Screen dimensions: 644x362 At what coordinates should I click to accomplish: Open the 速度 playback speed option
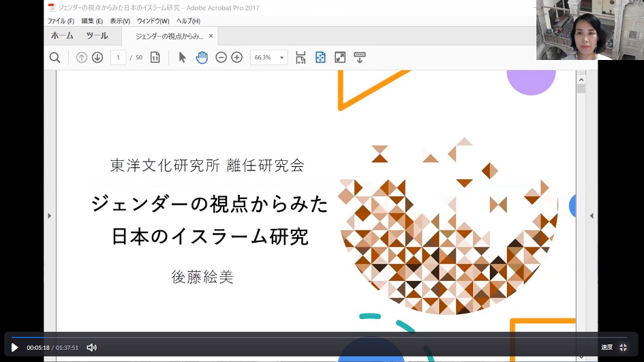[607, 347]
